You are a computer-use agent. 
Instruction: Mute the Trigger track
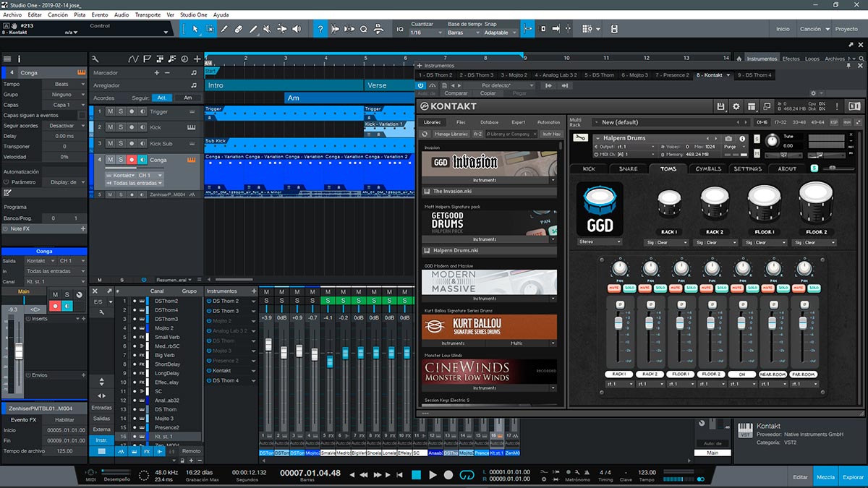[110, 111]
